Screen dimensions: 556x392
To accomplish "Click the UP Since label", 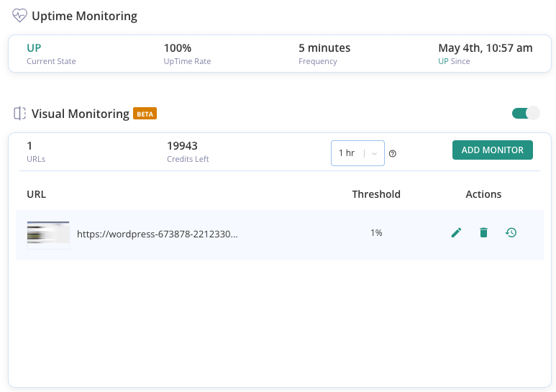I will coord(454,61).
